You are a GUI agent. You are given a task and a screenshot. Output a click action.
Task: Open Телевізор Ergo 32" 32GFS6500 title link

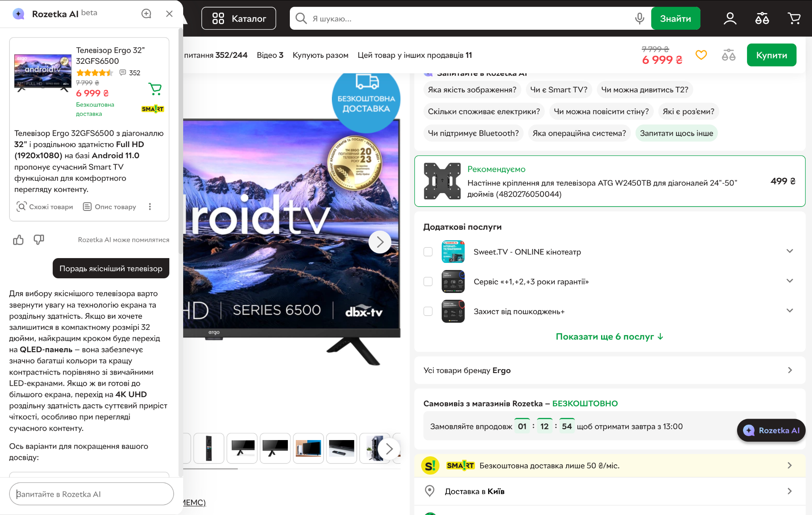point(110,56)
